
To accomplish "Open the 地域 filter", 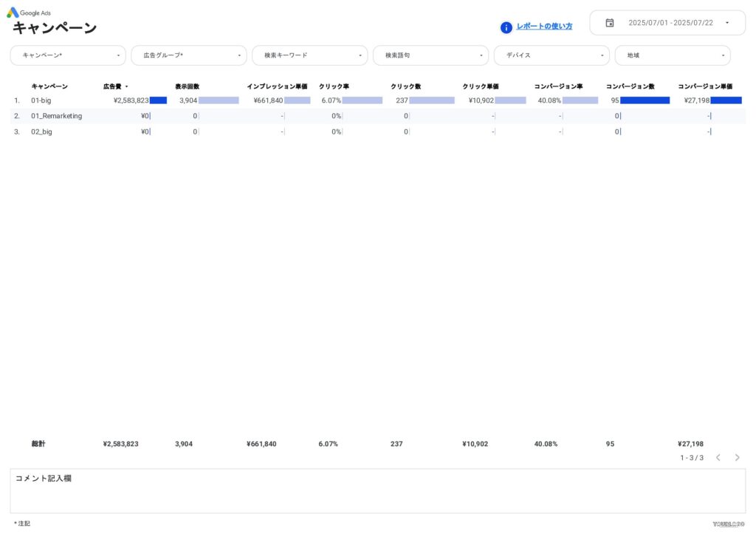I will point(672,55).
